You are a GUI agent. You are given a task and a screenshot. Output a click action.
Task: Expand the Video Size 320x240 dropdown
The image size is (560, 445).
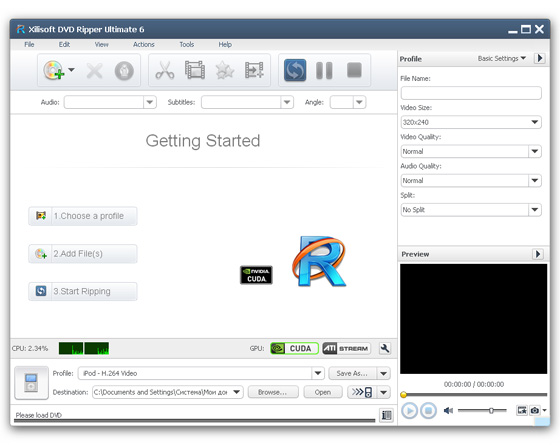pyautogui.click(x=471, y=122)
